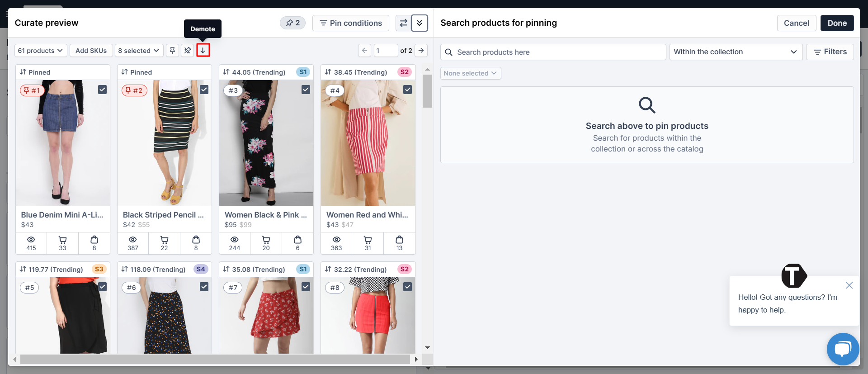Click the swap layout arrows icon

click(403, 23)
